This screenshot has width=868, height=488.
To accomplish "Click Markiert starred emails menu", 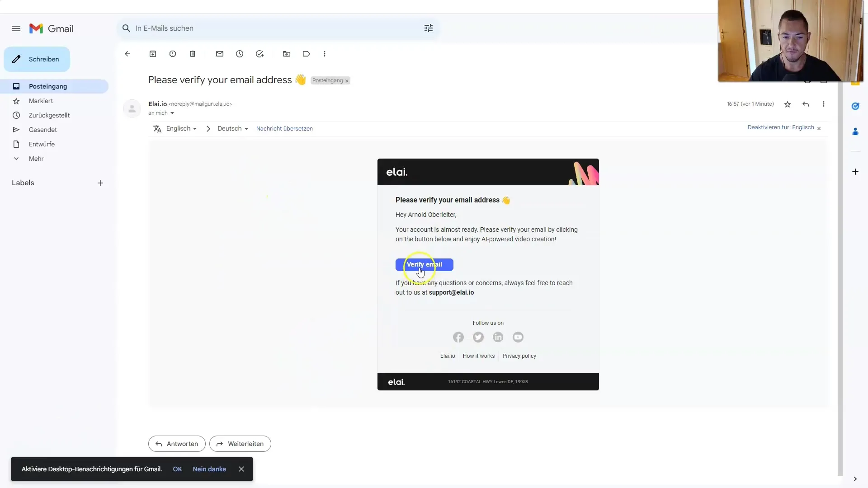I will pos(41,101).
